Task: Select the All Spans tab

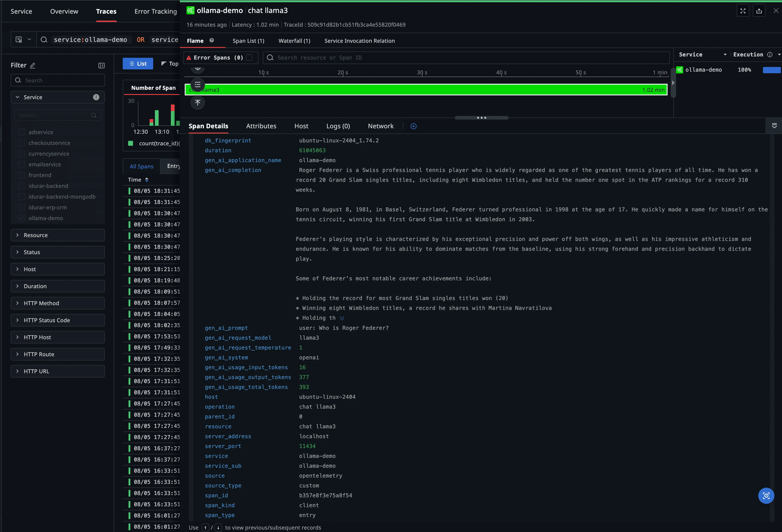Action: (142, 166)
